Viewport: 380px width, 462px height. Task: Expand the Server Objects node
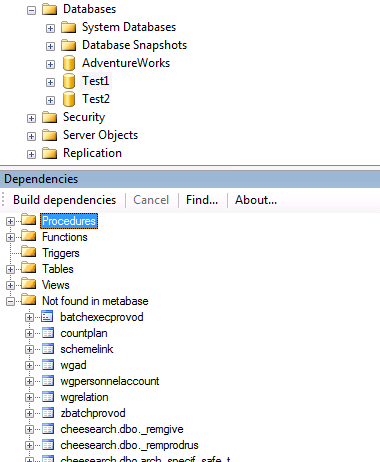[31, 136]
